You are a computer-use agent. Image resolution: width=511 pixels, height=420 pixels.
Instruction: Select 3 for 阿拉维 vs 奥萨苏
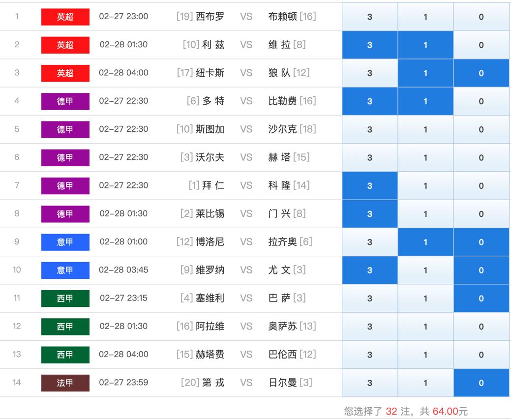(370, 327)
